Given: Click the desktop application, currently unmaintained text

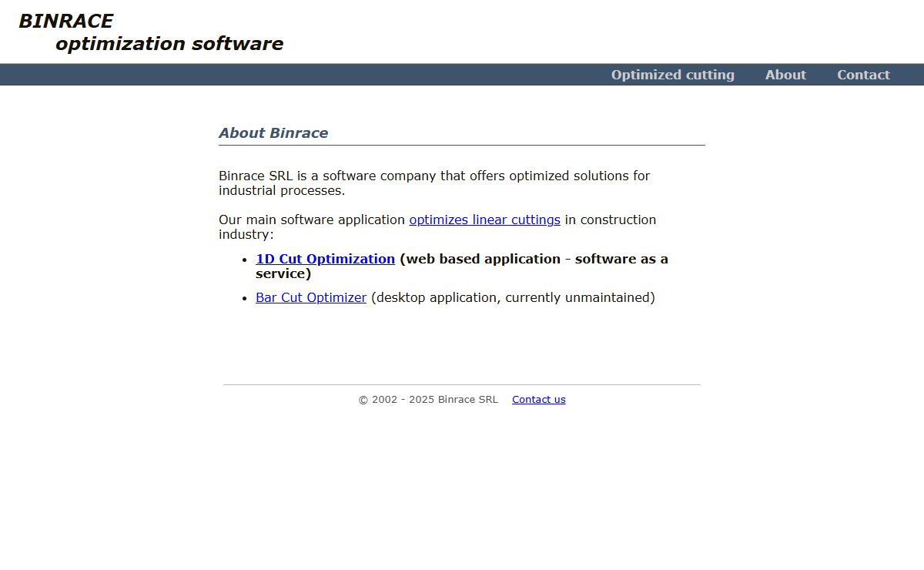Looking at the screenshot, I should (513, 297).
